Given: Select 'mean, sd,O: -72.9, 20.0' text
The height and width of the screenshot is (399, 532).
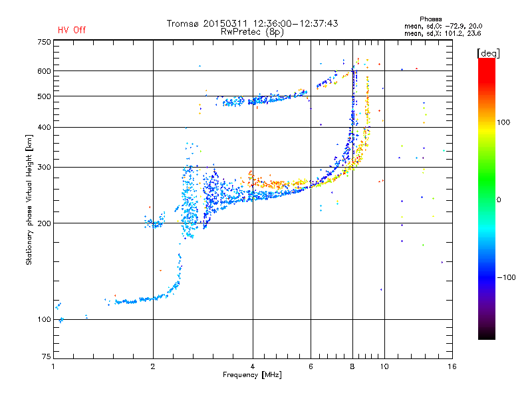Looking at the screenshot, I should (443, 26).
